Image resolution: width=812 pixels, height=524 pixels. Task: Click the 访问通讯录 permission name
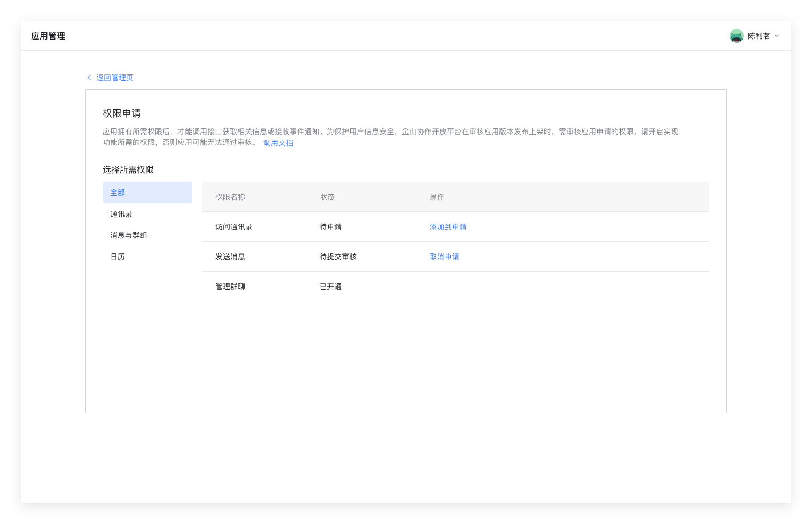(234, 227)
